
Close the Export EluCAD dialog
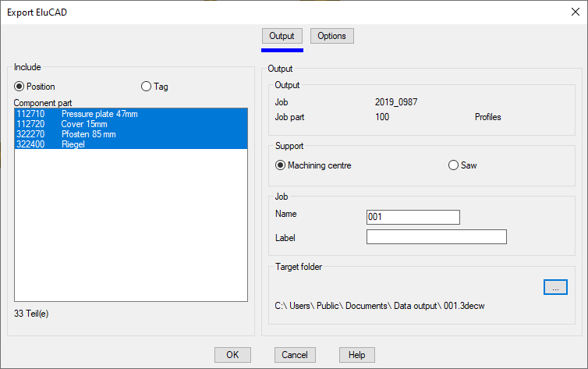click(x=574, y=12)
